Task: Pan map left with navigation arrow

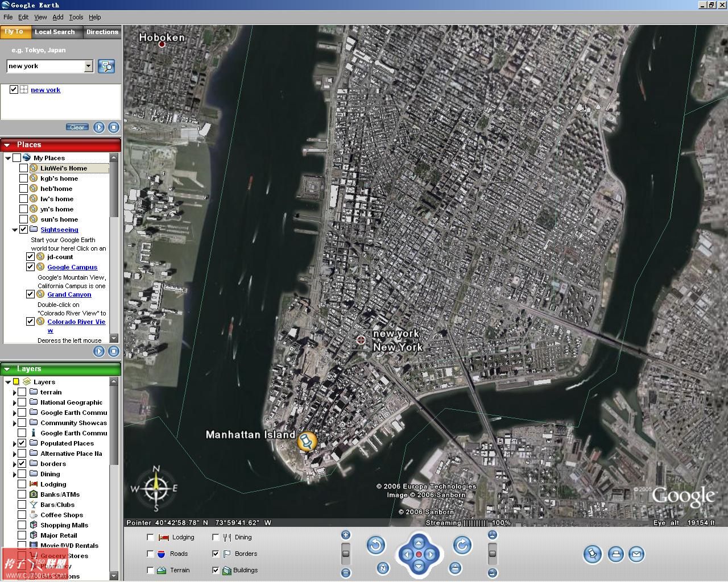Action: click(406, 554)
